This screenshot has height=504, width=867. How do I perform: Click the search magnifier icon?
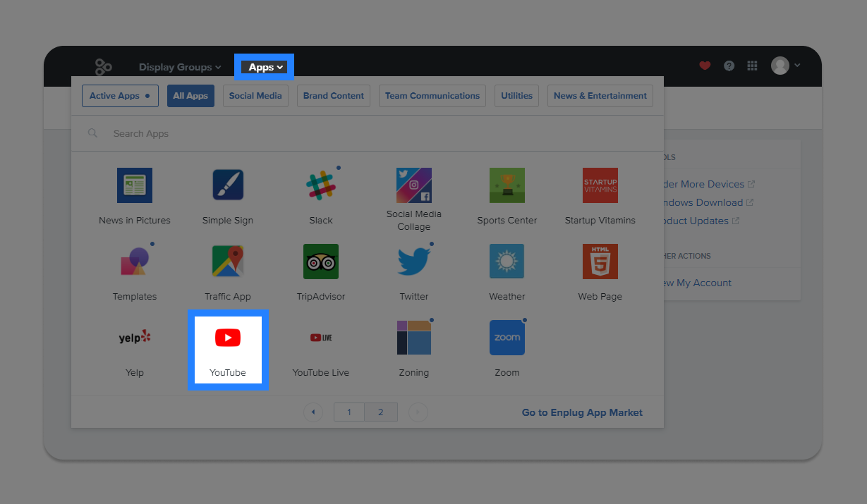(x=92, y=133)
